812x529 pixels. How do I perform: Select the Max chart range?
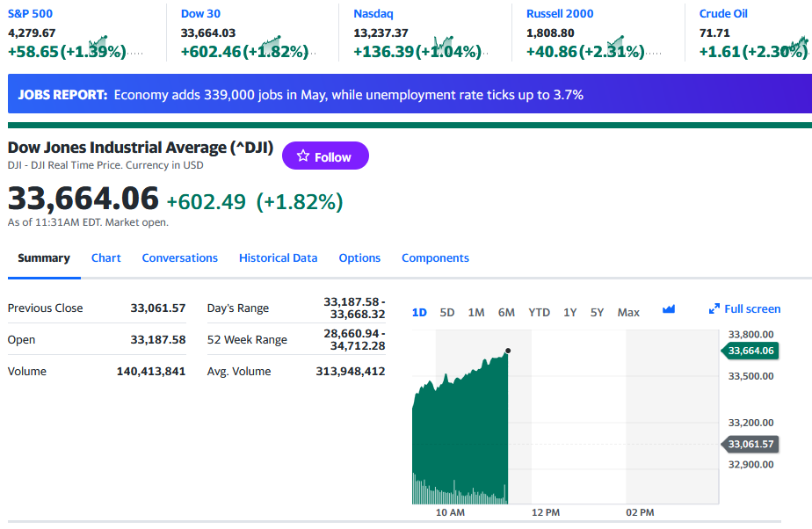click(x=628, y=313)
